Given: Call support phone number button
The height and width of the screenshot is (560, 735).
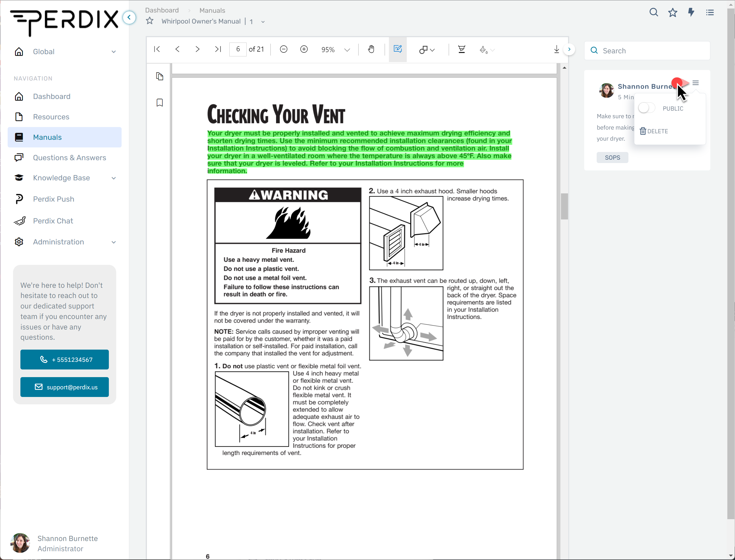Looking at the screenshot, I should tap(65, 359).
